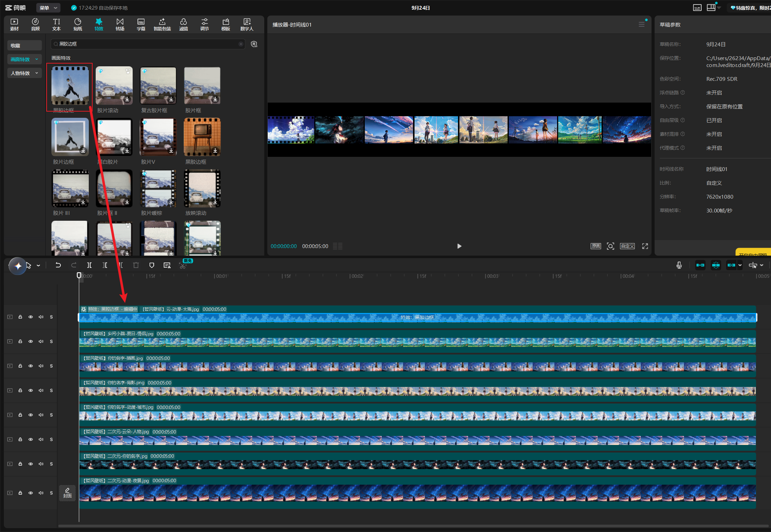Open the linkage options dropdown arrow

740,265
